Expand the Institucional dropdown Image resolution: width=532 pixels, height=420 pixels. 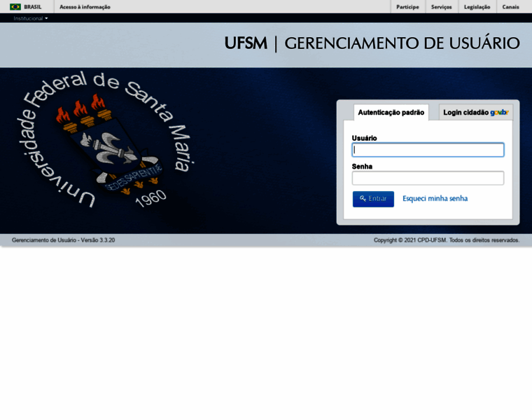pyautogui.click(x=31, y=18)
